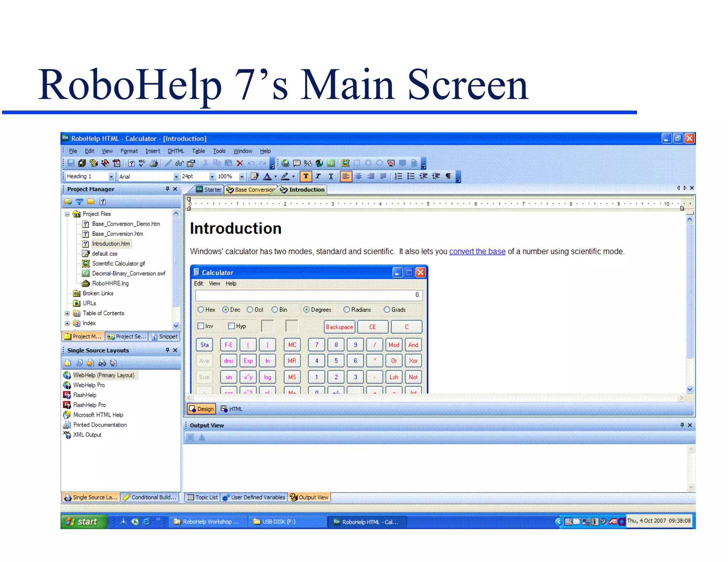Click the calculator CE button
The image size is (728, 562).
click(373, 327)
